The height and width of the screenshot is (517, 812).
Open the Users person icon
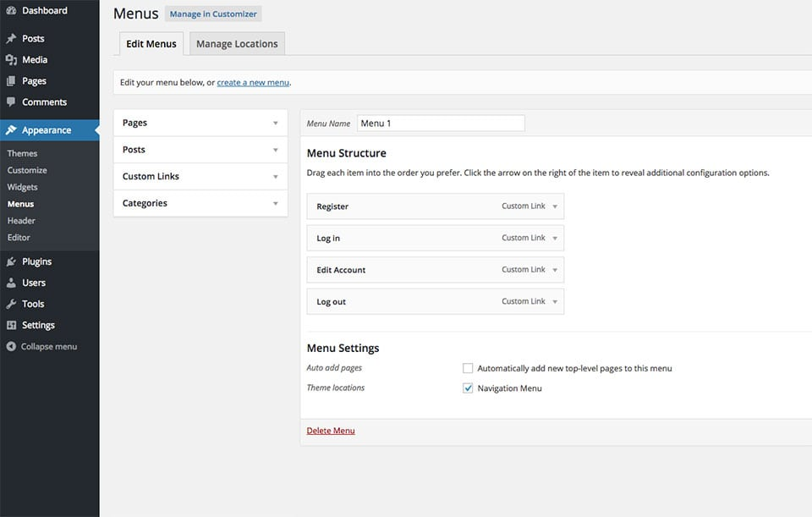coord(11,283)
